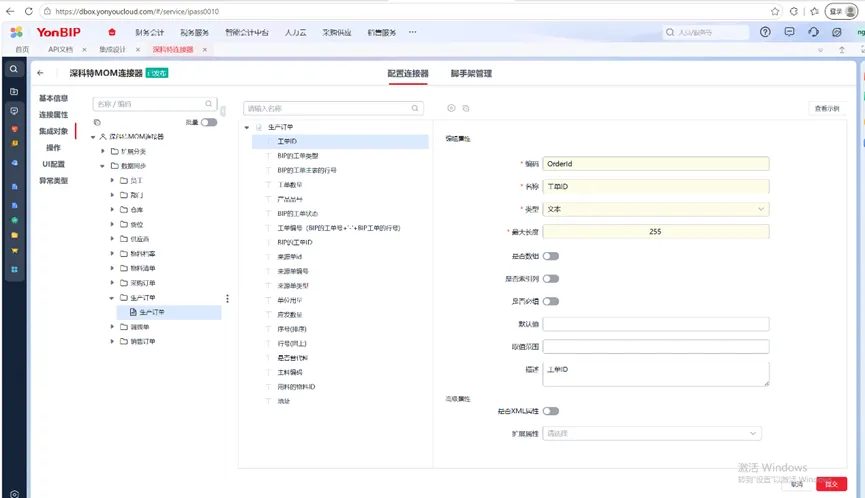The image size is (865, 498).
Task: Click the 最大长度 field showing 255
Action: 655,232
